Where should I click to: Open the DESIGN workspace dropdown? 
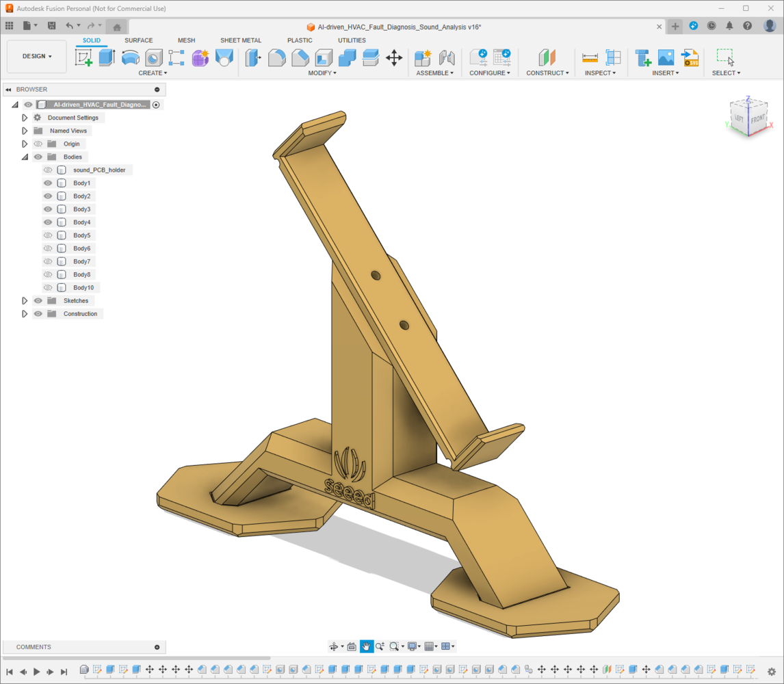(37, 56)
